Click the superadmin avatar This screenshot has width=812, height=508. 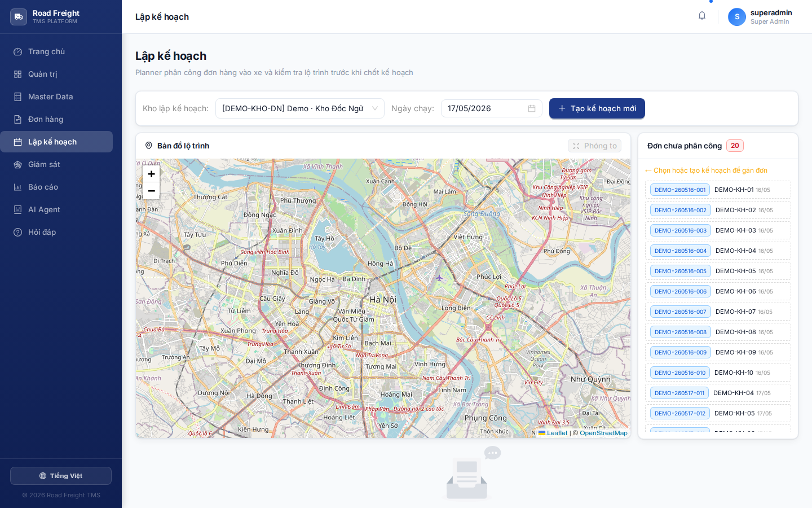tap(737, 17)
